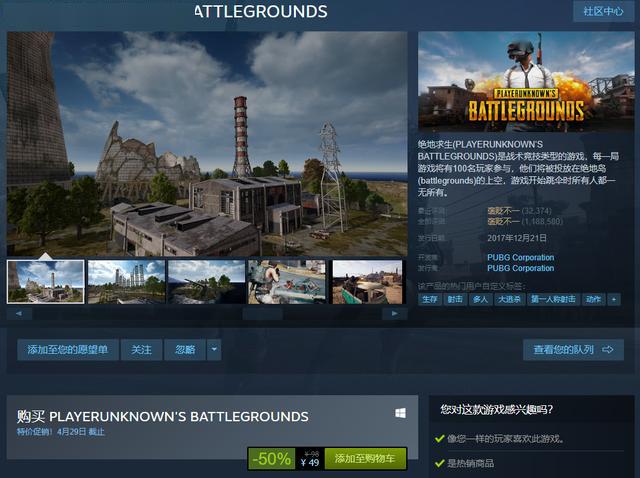Click the game description paragraph
The width and height of the screenshot is (640, 478).
(518, 168)
